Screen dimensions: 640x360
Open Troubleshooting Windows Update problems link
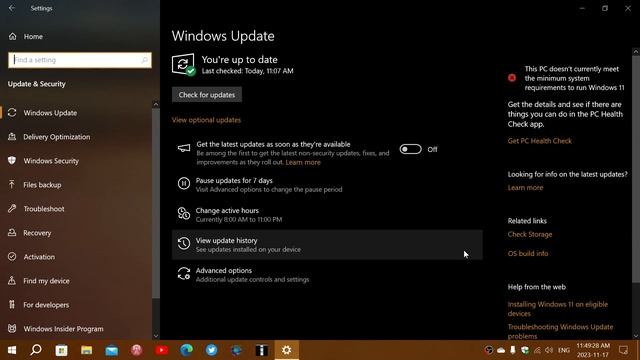pos(560,331)
